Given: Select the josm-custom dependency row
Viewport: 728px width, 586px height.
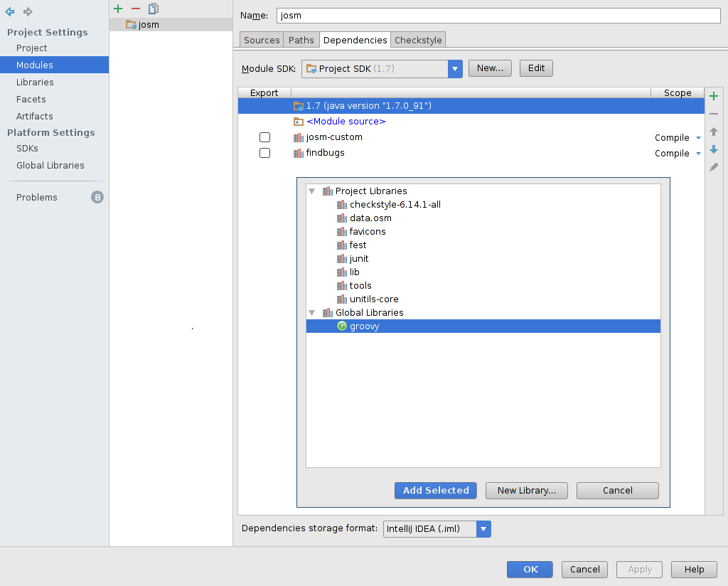Looking at the screenshot, I should coord(471,137).
